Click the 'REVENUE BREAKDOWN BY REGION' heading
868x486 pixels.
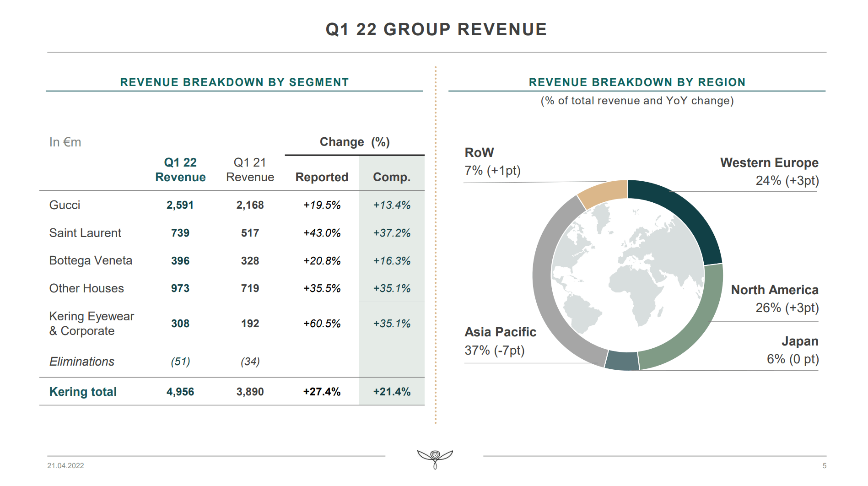(637, 82)
